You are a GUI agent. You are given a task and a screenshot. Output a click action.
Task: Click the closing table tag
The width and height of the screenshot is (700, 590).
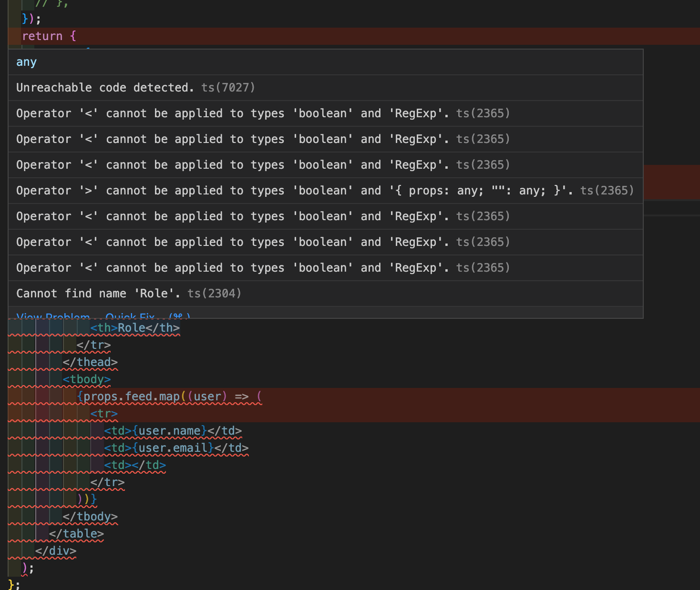pos(76,534)
